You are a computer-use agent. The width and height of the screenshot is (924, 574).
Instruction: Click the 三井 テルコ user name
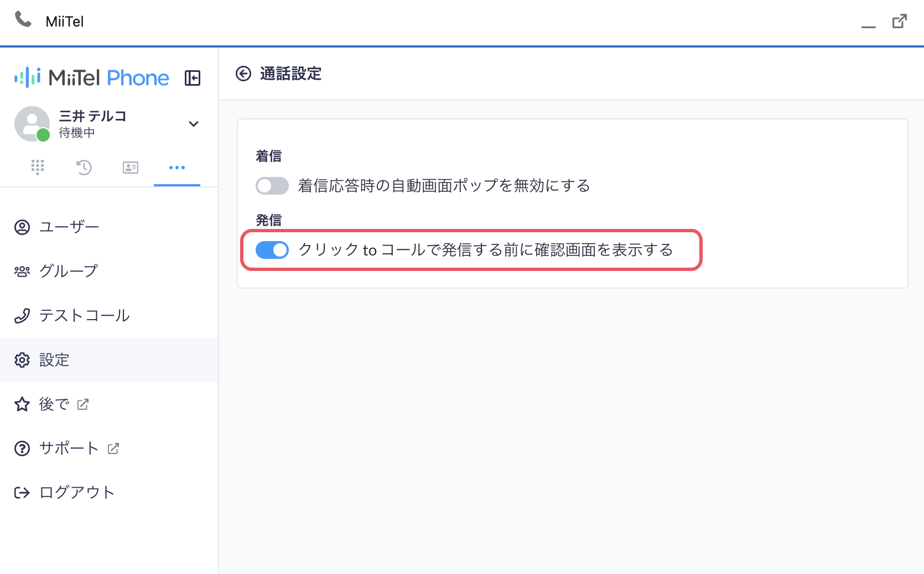pyautogui.click(x=93, y=116)
